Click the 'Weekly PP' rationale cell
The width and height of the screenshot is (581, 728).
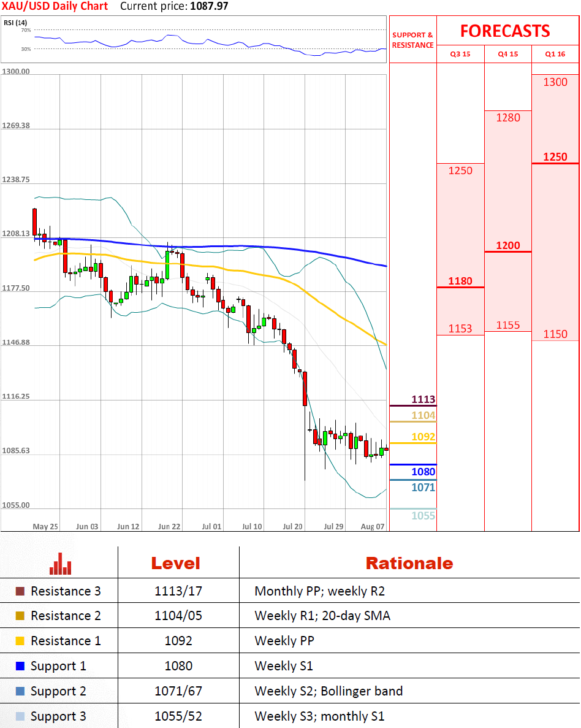click(x=284, y=641)
